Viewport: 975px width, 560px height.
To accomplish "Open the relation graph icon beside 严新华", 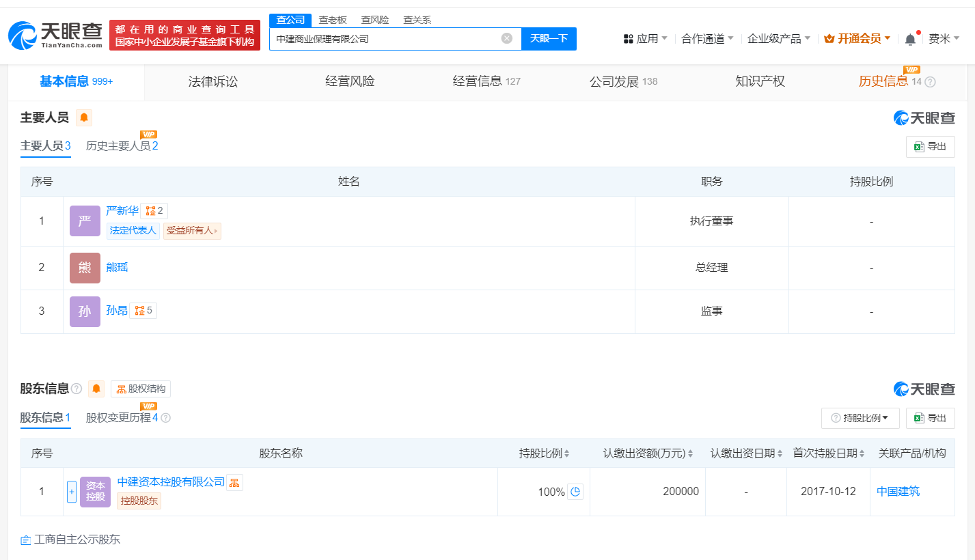I will [154, 211].
